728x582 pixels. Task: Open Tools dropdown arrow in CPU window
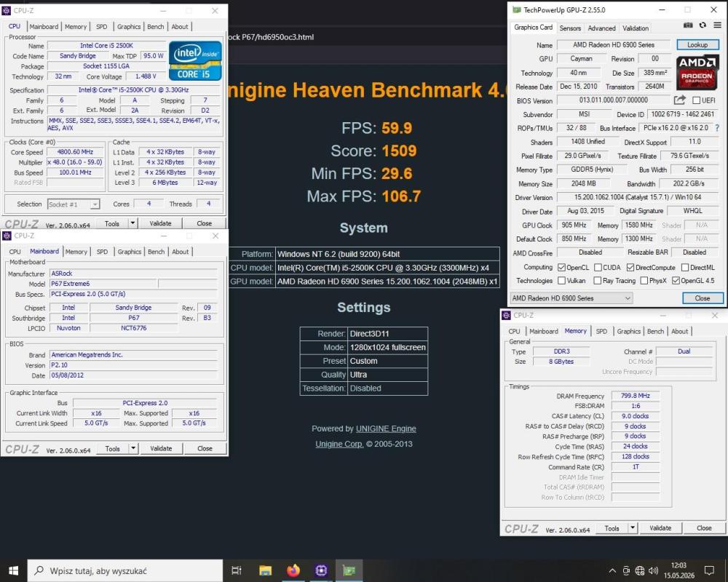(132, 223)
